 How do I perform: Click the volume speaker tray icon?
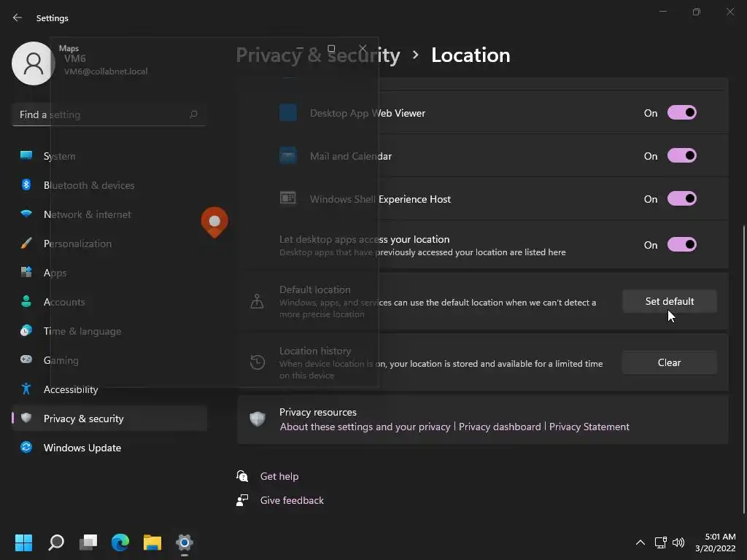click(x=678, y=542)
